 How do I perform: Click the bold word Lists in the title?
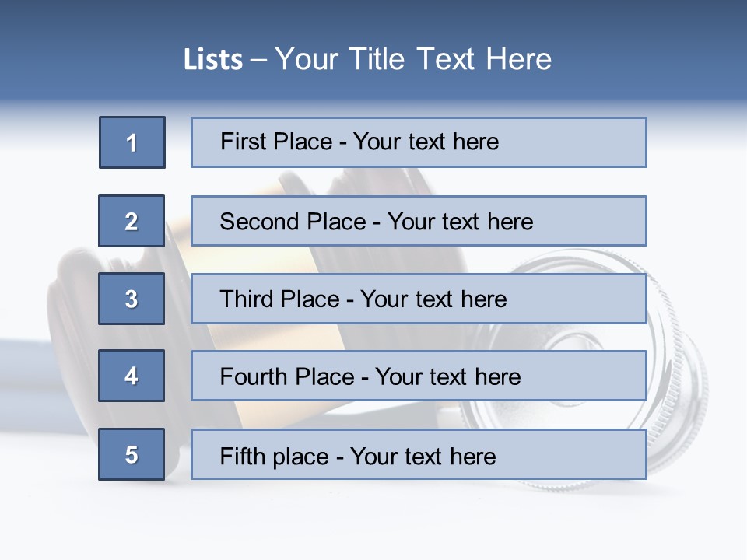(213, 59)
